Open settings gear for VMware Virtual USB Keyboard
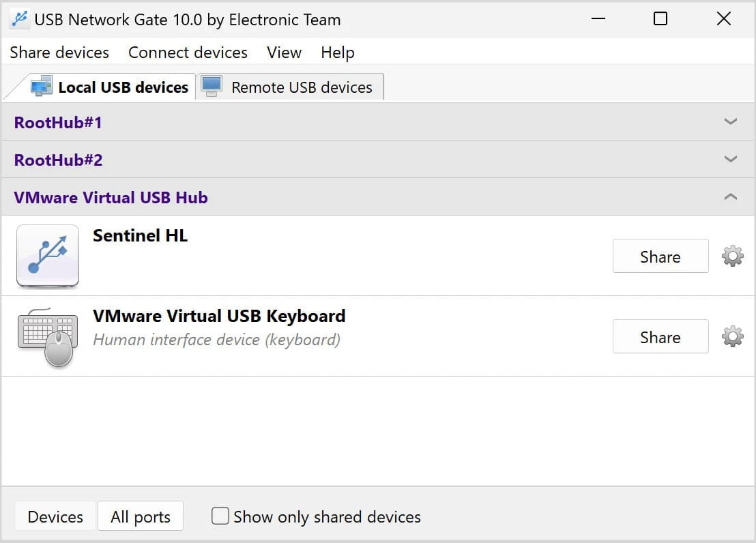Viewport: 756px width, 543px height. point(732,337)
